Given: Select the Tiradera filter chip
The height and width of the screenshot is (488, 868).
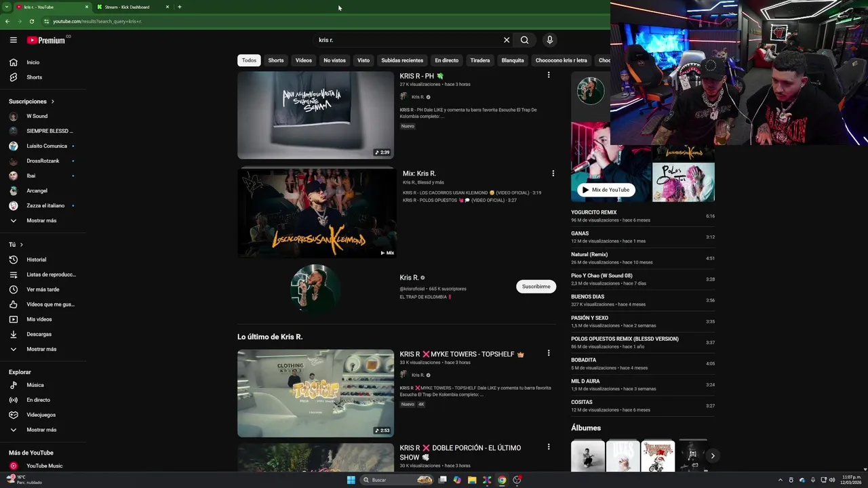Looking at the screenshot, I should tap(480, 60).
